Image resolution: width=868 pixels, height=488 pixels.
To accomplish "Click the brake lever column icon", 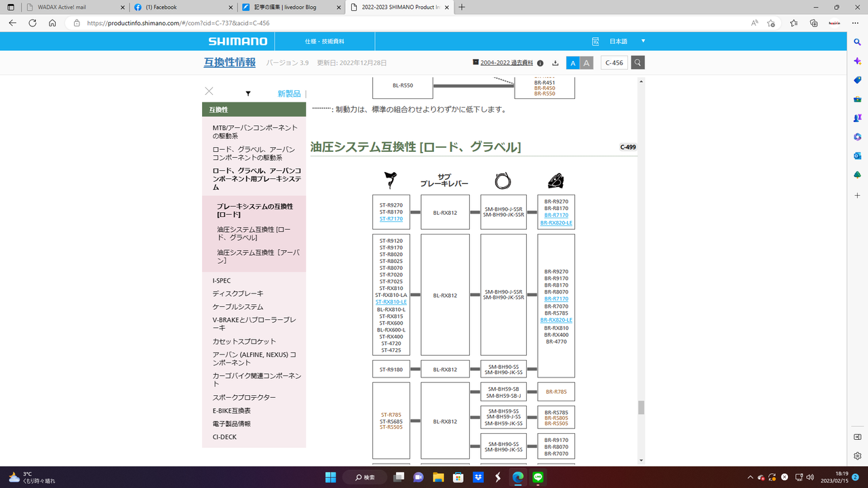I will 391,180.
